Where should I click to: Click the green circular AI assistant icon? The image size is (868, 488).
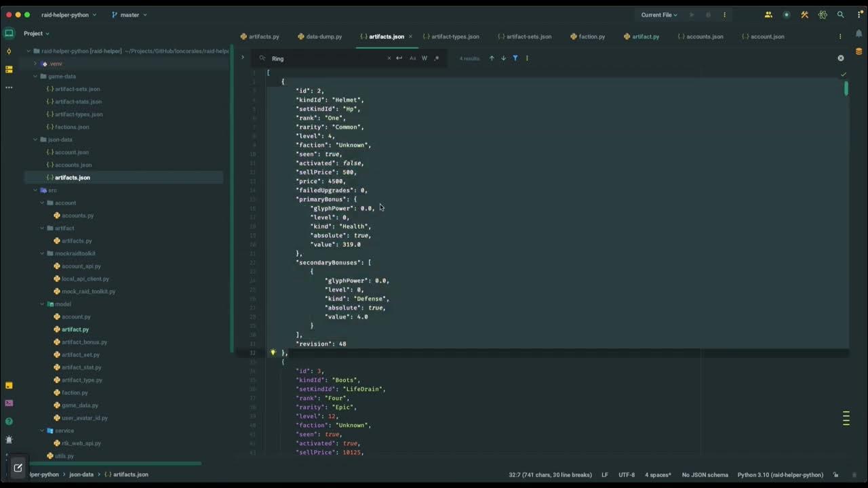(787, 14)
